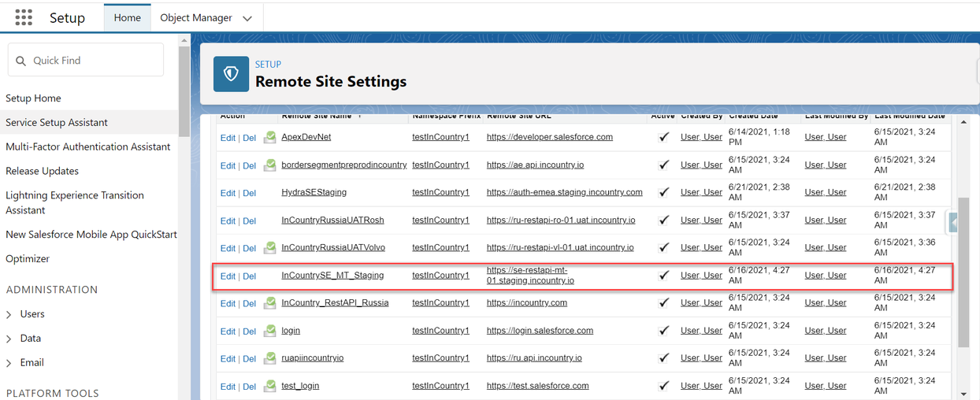Click the table scrollbar up arrow
This screenshot has width=980, height=400.
pos(963,122)
